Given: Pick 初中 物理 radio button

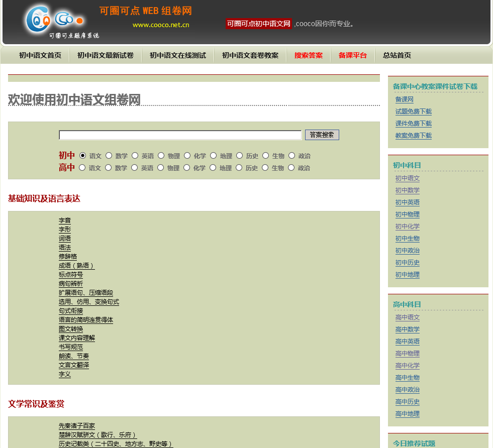Looking at the screenshot, I should pos(161,156).
